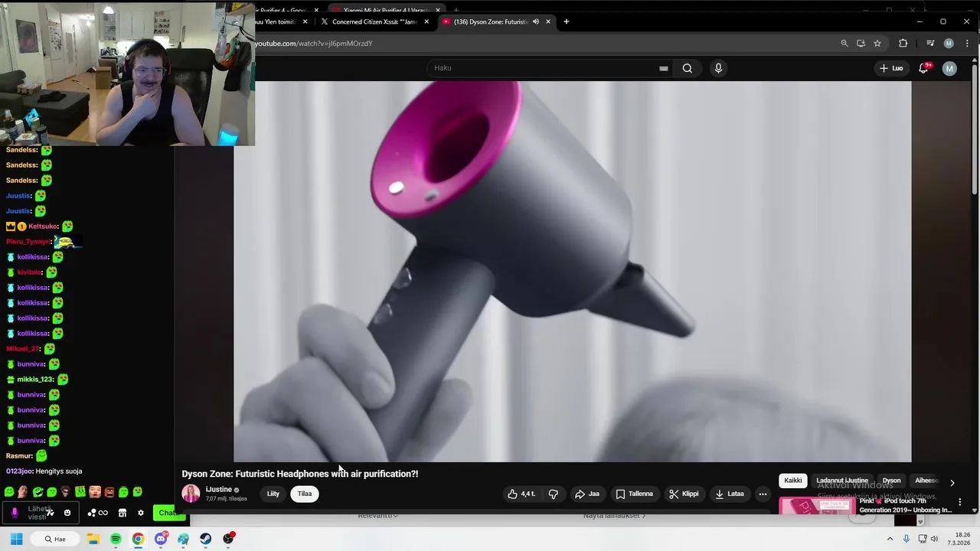Bookmark this page with star icon
Screen dimensions: 980x551
[877, 44]
